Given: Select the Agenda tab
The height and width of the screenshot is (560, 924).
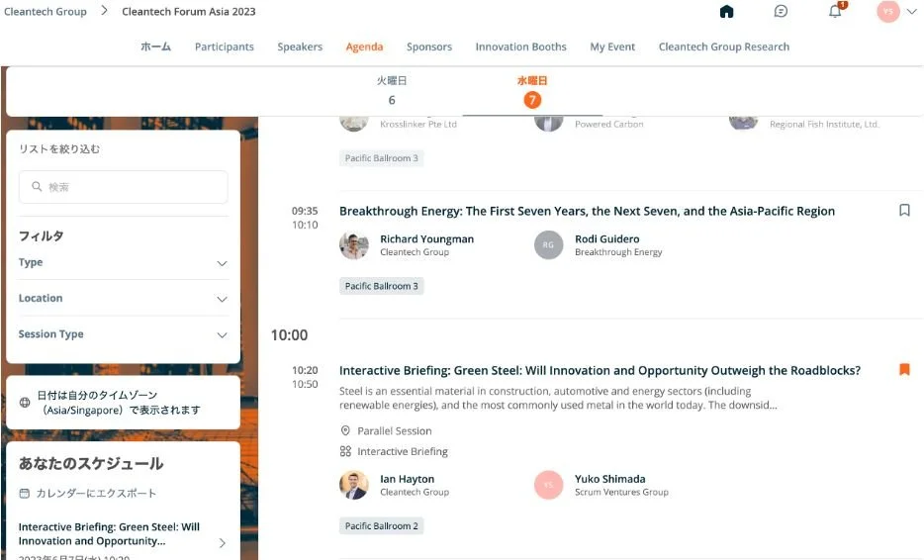Looking at the screenshot, I should click(x=364, y=47).
